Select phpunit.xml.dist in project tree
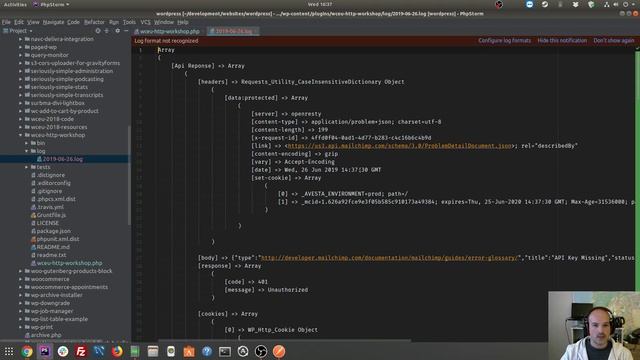The width and height of the screenshot is (640, 360). tap(58, 239)
